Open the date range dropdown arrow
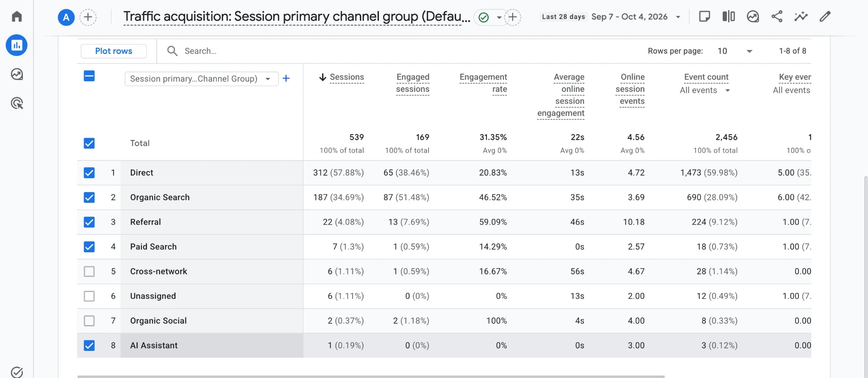 pyautogui.click(x=678, y=17)
